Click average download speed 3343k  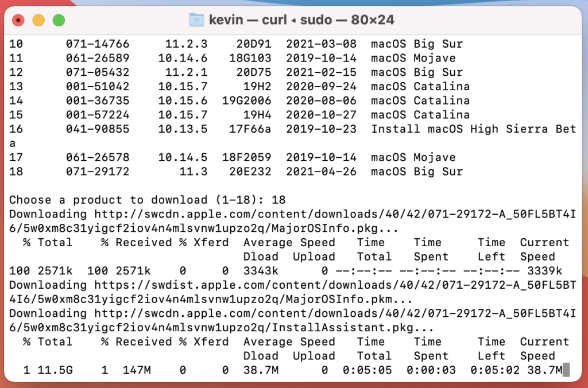pos(261,271)
